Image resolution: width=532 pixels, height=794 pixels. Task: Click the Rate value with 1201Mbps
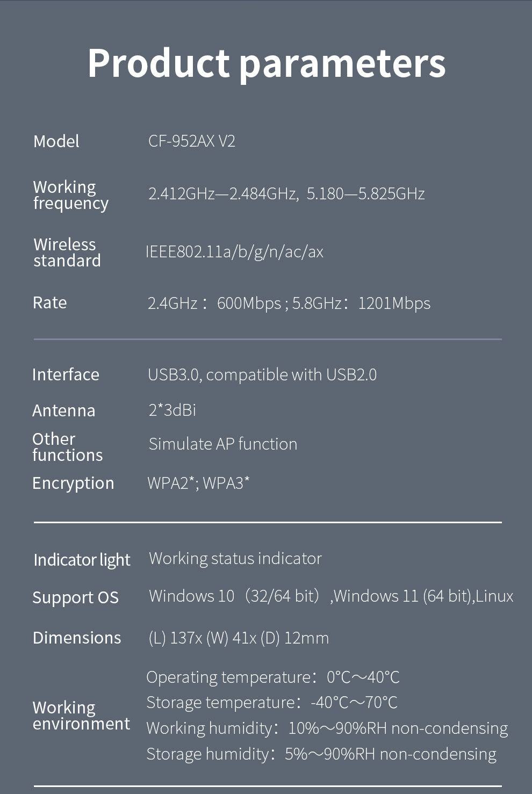pyautogui.click(x=394, y=303)
